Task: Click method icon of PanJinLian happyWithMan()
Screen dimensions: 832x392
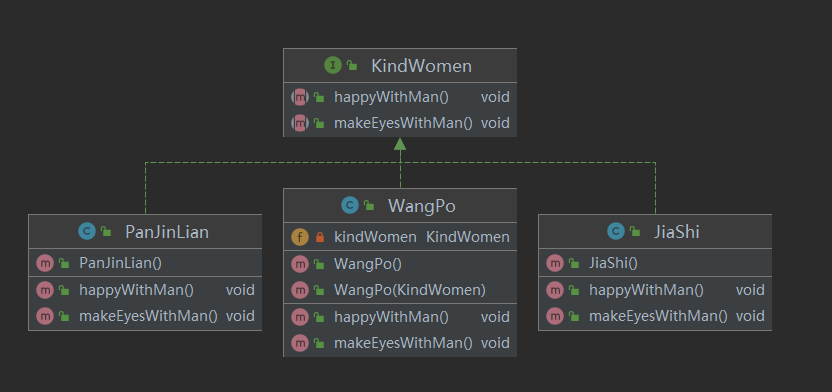Action: 45,290
